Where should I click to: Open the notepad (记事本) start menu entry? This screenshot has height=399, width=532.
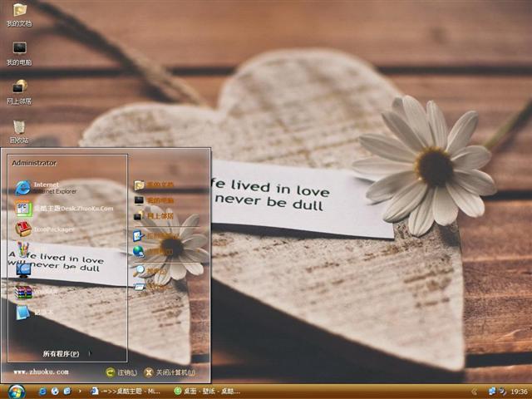coord(34,313)
